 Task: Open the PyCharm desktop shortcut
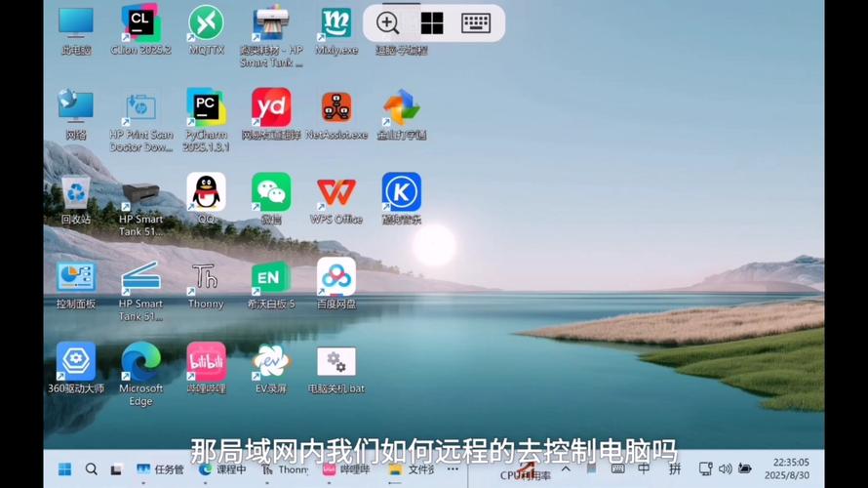(206, 107)
